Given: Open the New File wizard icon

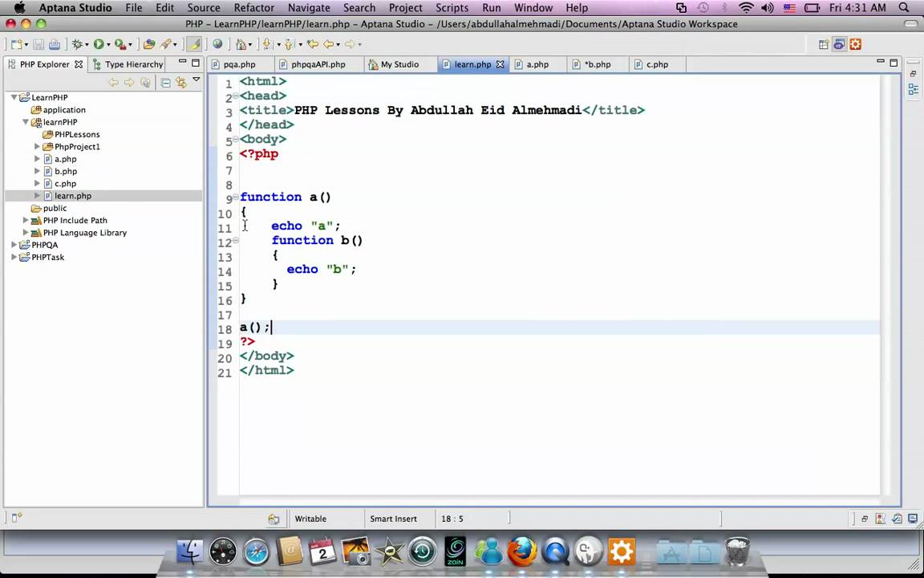Looking at the screenshot, I should point(18,44).
